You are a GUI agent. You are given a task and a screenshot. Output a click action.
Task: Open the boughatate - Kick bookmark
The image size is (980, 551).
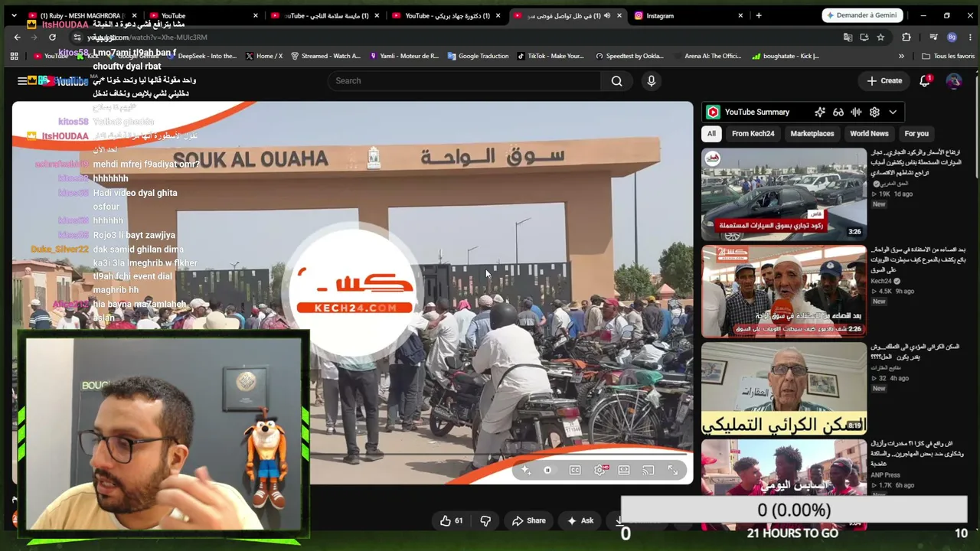click(x=786, y=56)
